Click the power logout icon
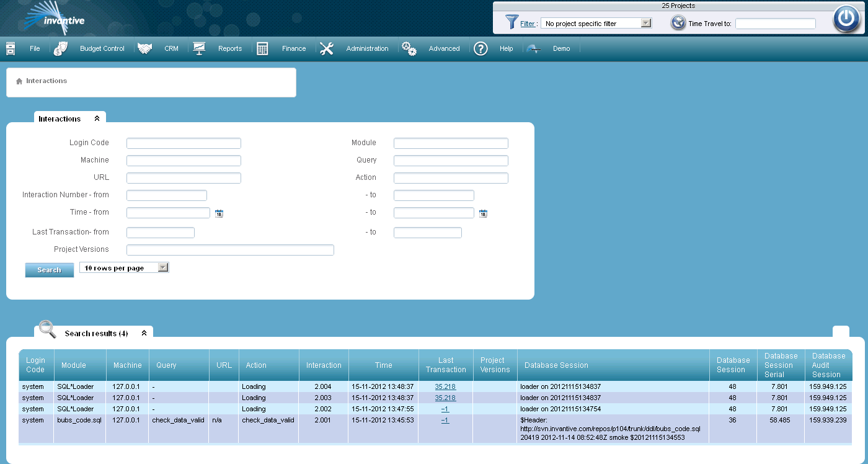This screenshot has width=868, height=464. click(x=846, y=19)
